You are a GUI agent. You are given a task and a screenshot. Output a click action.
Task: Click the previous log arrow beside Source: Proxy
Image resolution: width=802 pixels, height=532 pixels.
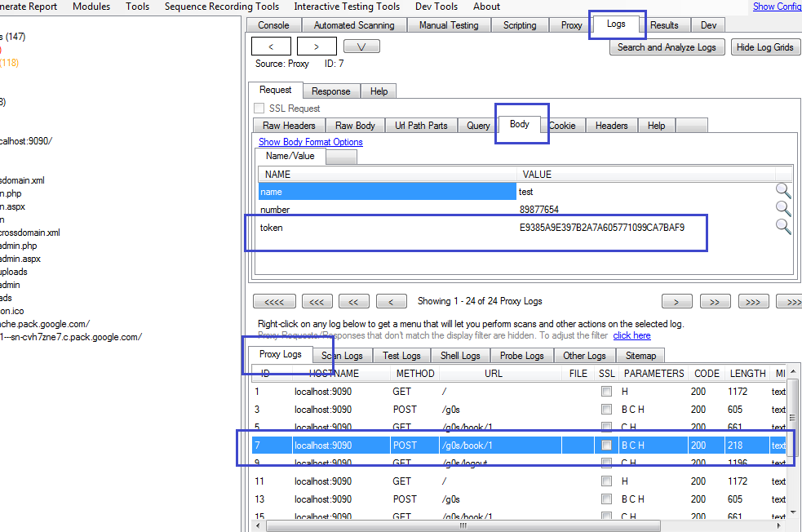[x=270, y=46]
